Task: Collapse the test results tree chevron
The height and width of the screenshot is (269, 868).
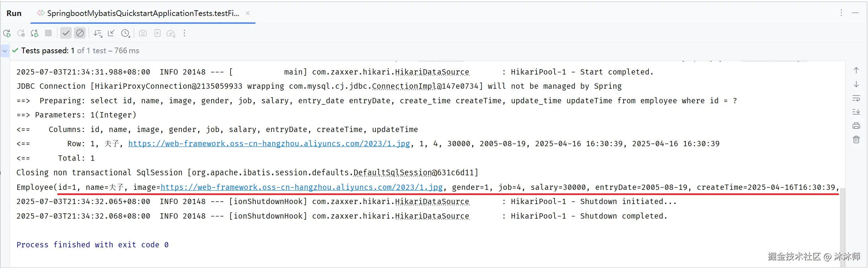Action: [5, 51]
